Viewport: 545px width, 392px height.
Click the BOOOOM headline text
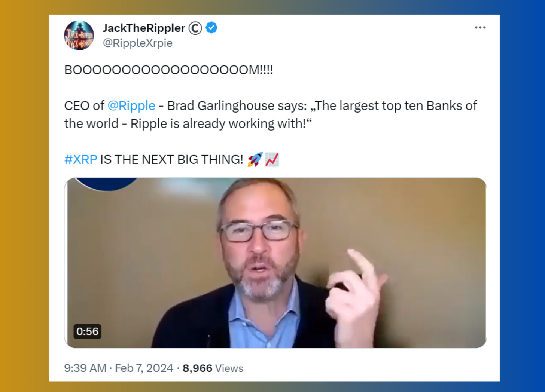point(169,70)
